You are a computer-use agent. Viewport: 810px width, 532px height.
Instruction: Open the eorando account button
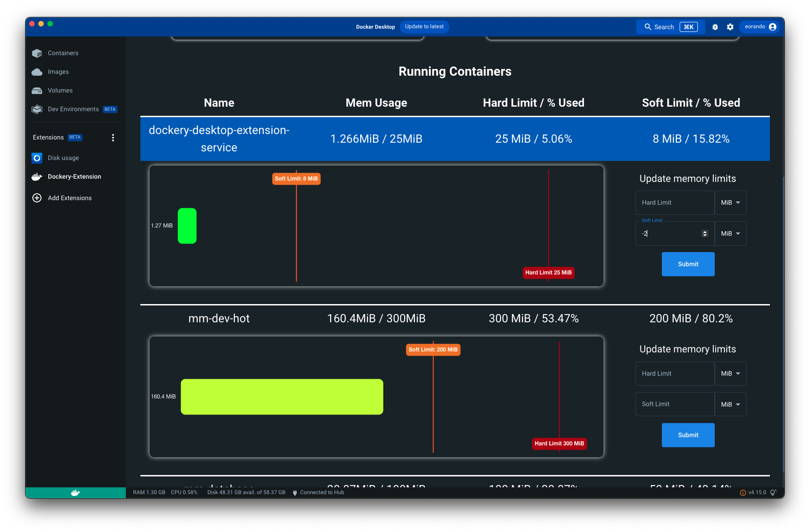click(x=760, y=27)
